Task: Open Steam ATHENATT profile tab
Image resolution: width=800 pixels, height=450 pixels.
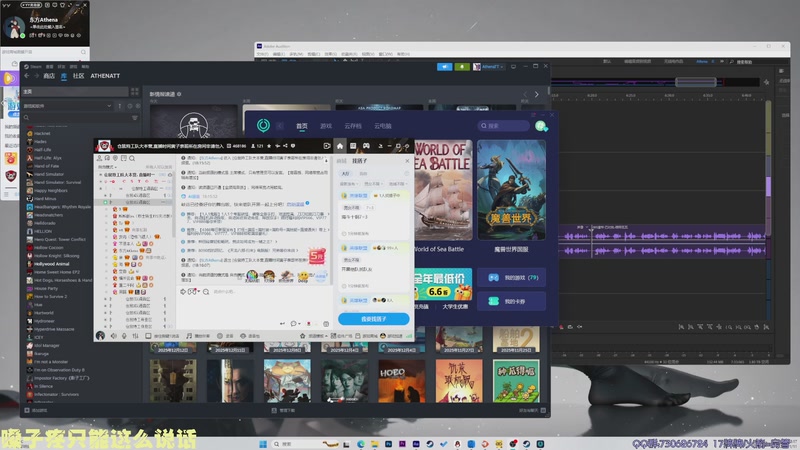Action: (105, 76)
